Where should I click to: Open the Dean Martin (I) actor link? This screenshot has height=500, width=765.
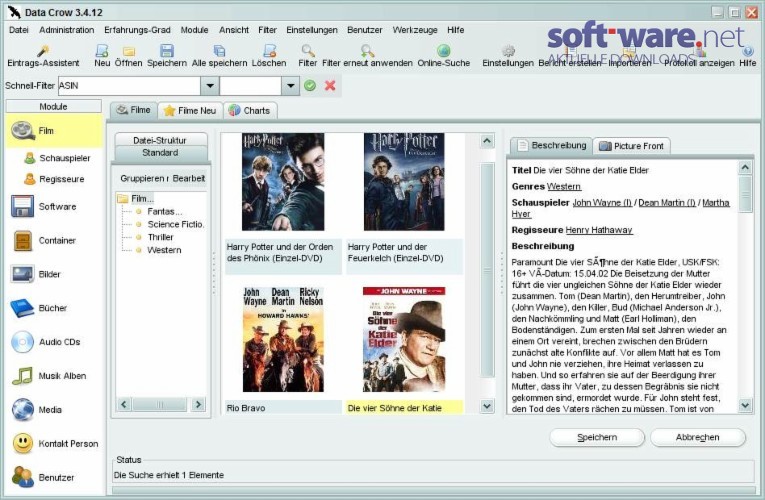[x=667, y=202]
